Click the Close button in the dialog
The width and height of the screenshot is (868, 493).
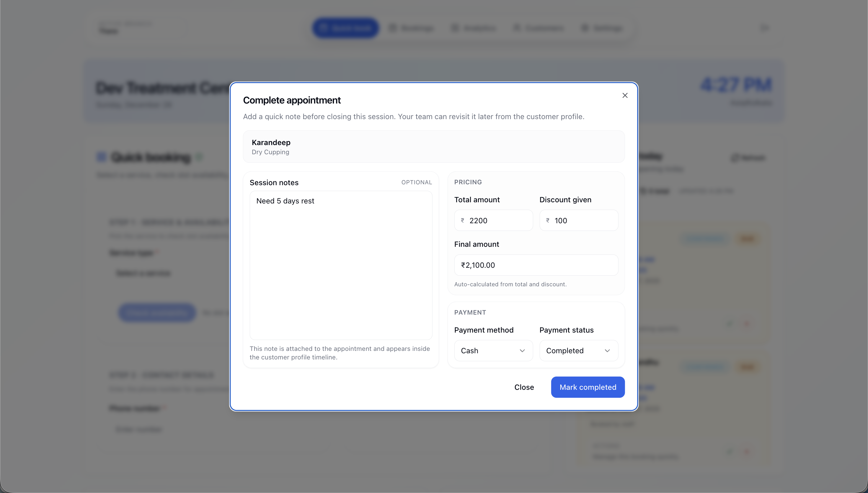[x=524, y=387]
